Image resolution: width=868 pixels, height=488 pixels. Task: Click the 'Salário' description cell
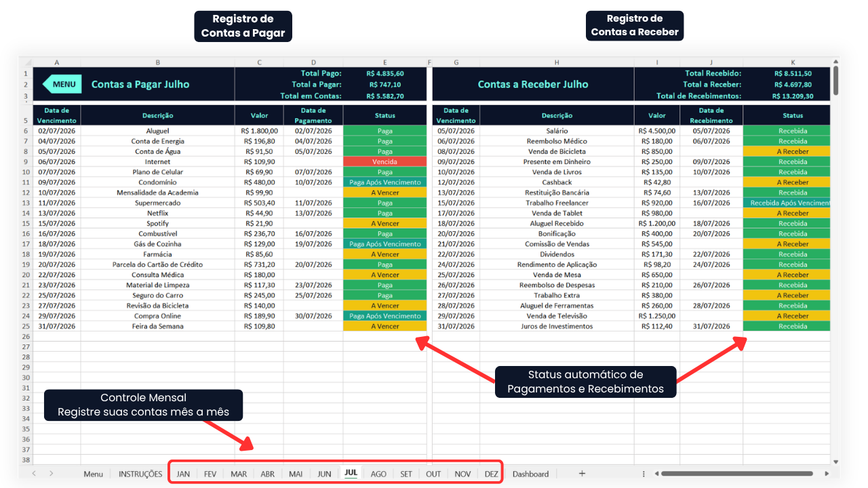click(557, 131)
